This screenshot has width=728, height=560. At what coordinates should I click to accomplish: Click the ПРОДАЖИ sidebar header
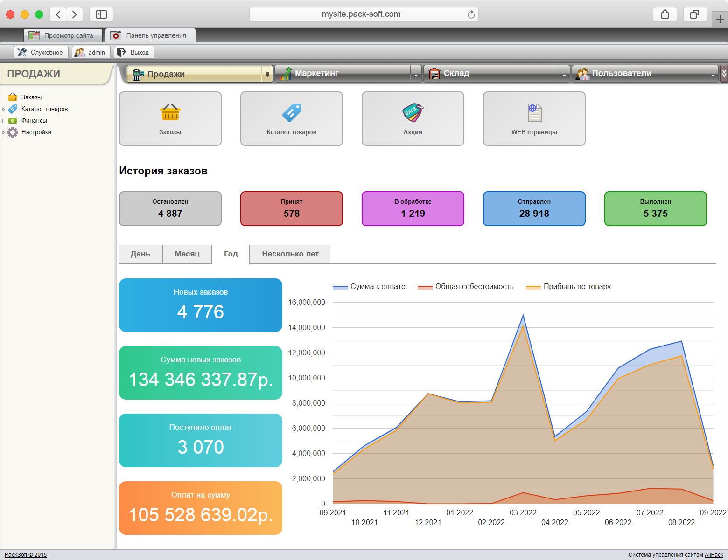pos(34,74)
